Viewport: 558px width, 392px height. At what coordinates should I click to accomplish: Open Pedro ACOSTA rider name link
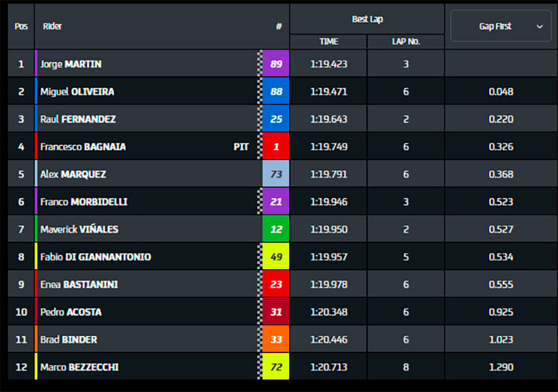[x=71, y=312]
